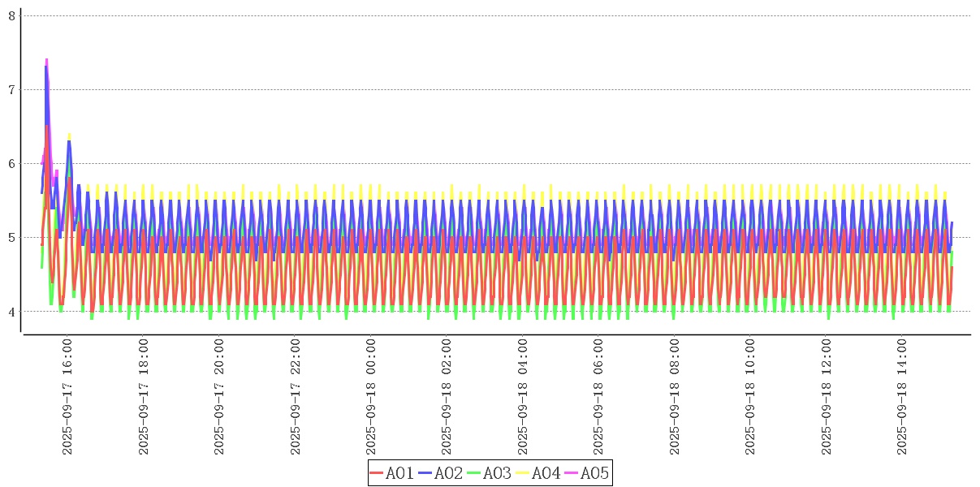Hide the A03 series via legend label

(x=498, y=473)
